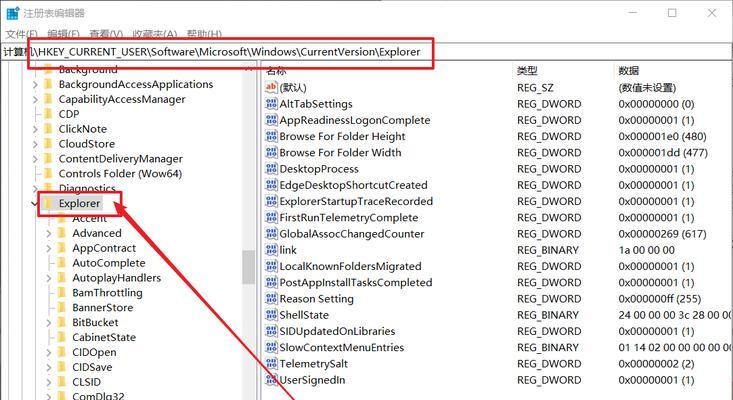The width and height of the screenshot is (733, 400).
Task: Click the default string value icon
Action: 271,87
